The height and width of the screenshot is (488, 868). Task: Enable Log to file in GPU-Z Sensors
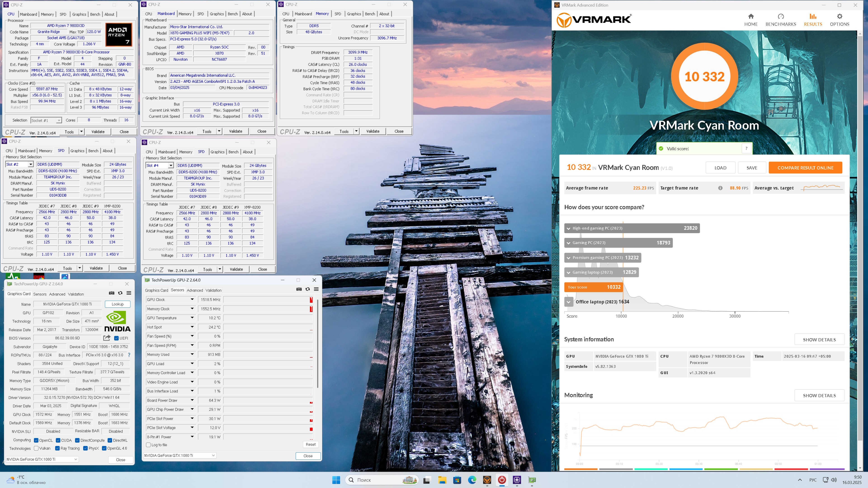point(148,445)
